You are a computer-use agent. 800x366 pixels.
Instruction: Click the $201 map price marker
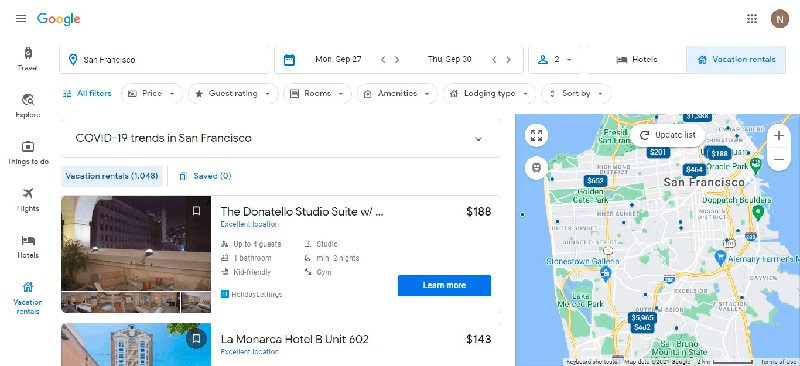658,152
